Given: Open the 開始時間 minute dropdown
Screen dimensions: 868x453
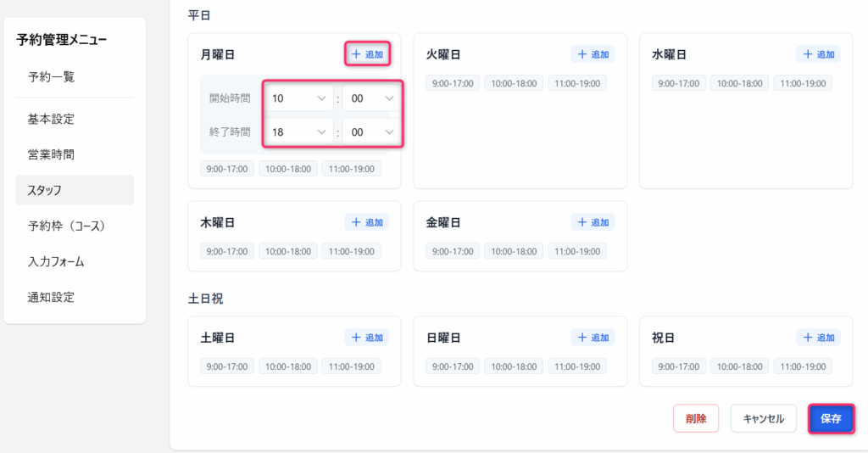Looking at the screenshot, I should tap(372, 98).
